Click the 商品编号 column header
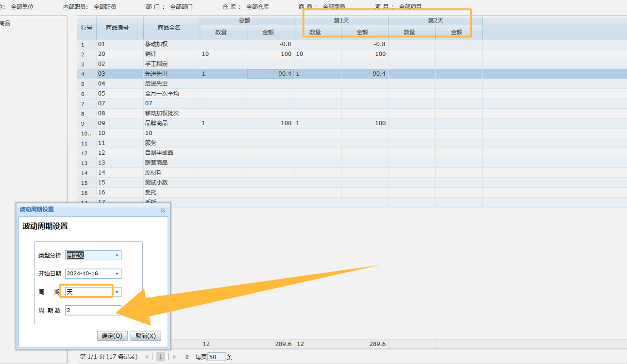627x364 pixels. [x=118, y=28]
